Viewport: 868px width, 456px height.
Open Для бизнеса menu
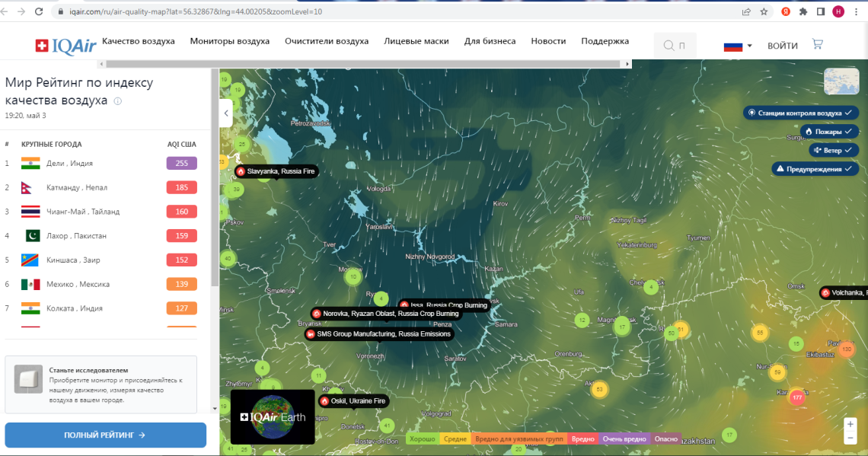coord(490,41)
